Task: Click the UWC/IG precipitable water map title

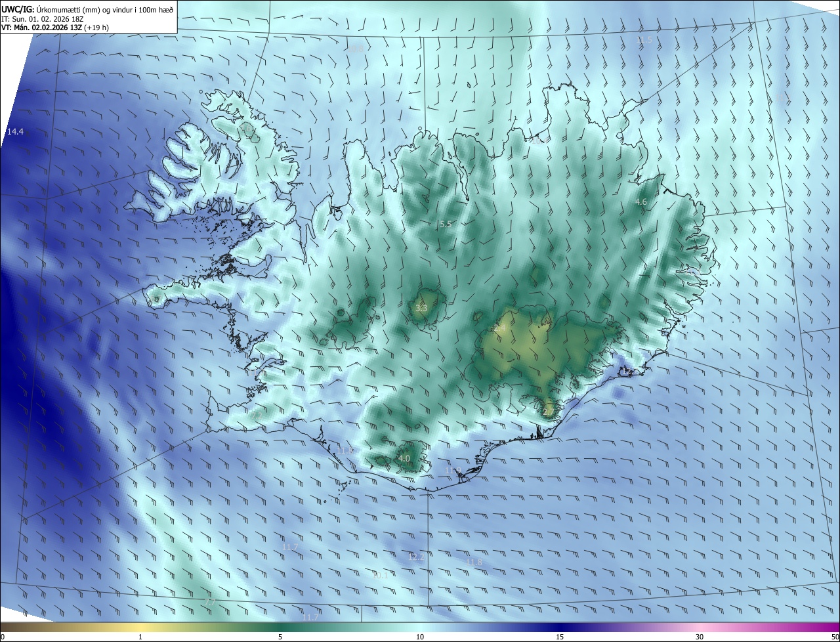Action: pyautogui.click(x=87, y=9)
